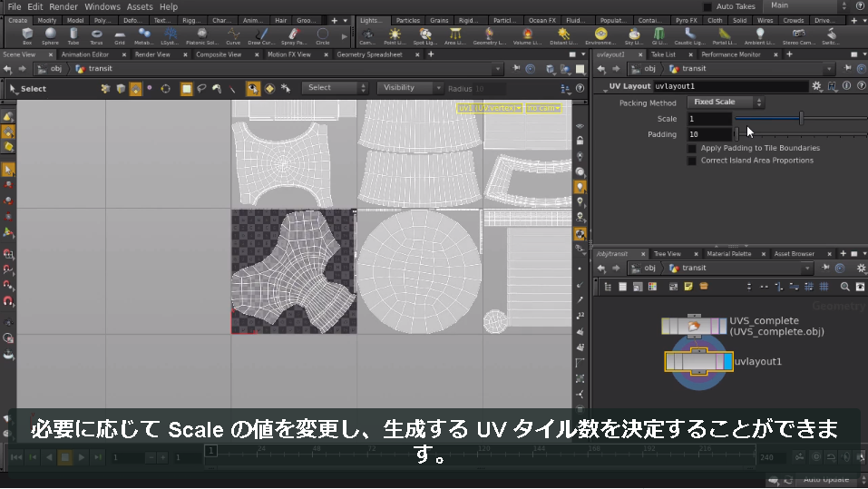The height and width of the screenshot is (489, 868).
Task: Select the L-System shelf tool
Action: pyautogui.click(x=170, y=36)
